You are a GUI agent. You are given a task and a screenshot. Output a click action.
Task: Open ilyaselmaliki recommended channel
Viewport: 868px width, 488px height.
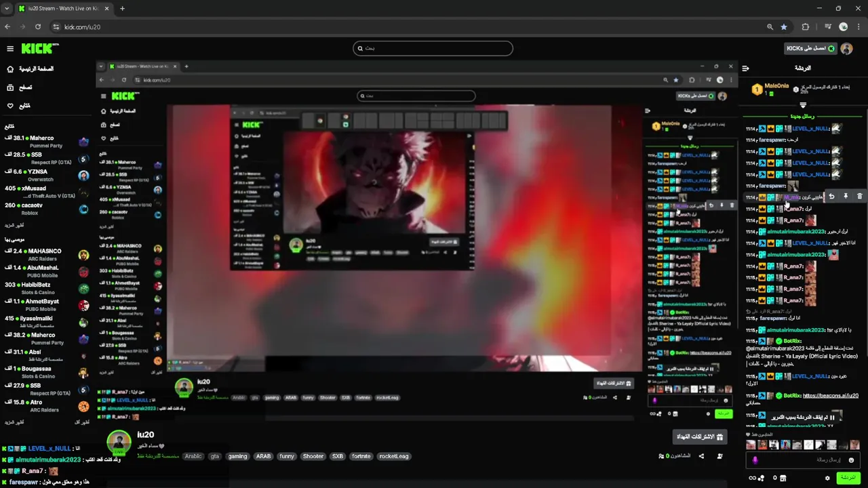click(46, 322)
